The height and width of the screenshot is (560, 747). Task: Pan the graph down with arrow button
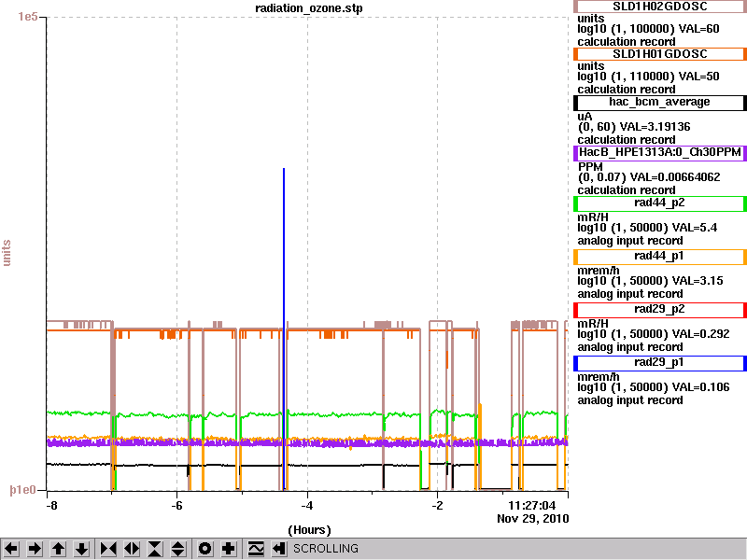81,549
